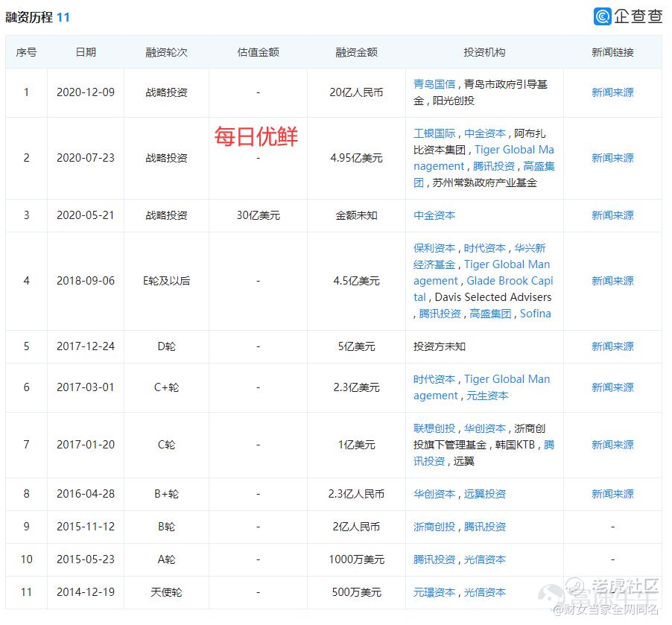Viewport: 672px width, 625px height.
Task: Click the 序号 column header
Action: (26, 53)
